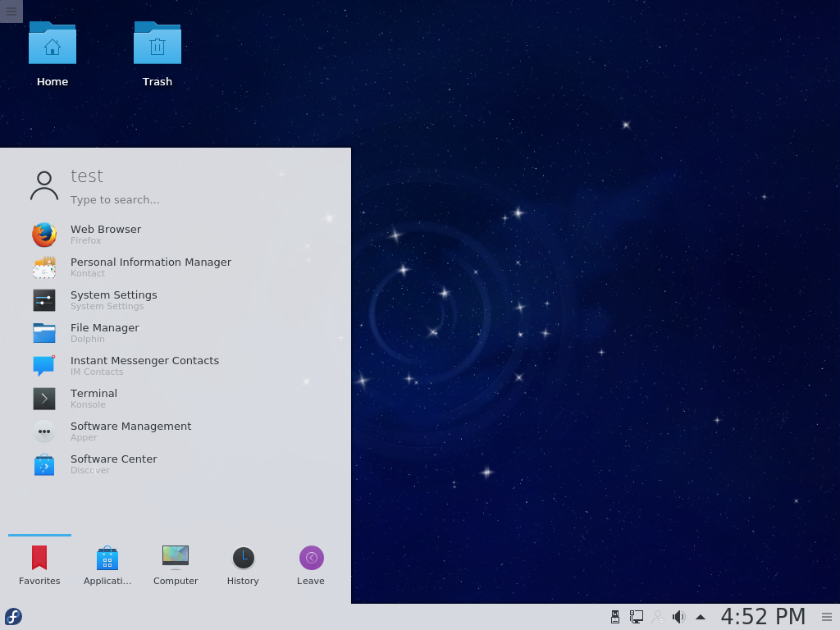Select the Web Browser label text

(106, 230)
